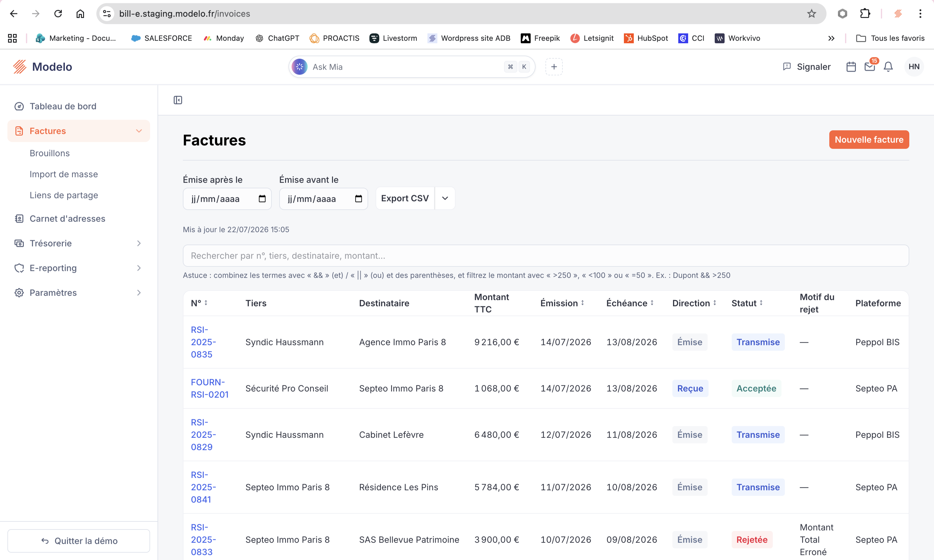Screen dimensions: 934x560
Task: Click the plus button beside Ask Mia
Action: pos(554,67)
